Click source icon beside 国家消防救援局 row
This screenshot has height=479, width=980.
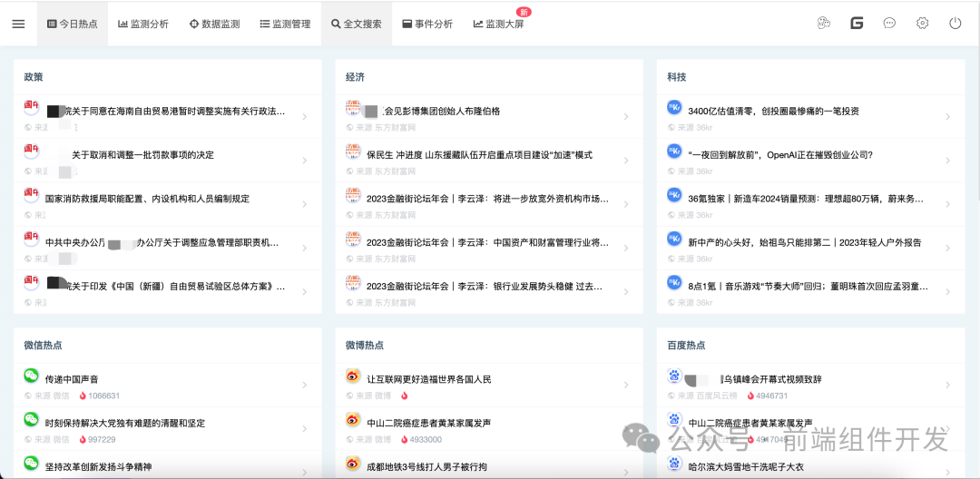pyautogui.click(x=31, y=194)
